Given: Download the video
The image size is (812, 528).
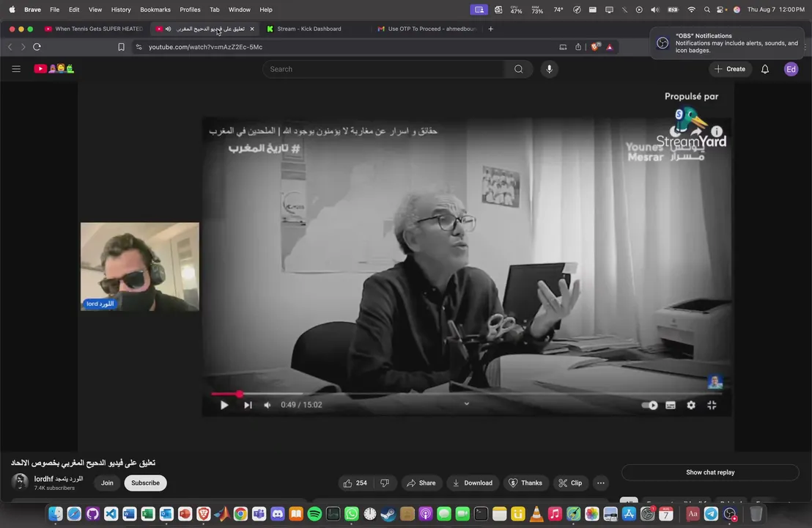Looking at the screenshot, I should click(473, 483).
